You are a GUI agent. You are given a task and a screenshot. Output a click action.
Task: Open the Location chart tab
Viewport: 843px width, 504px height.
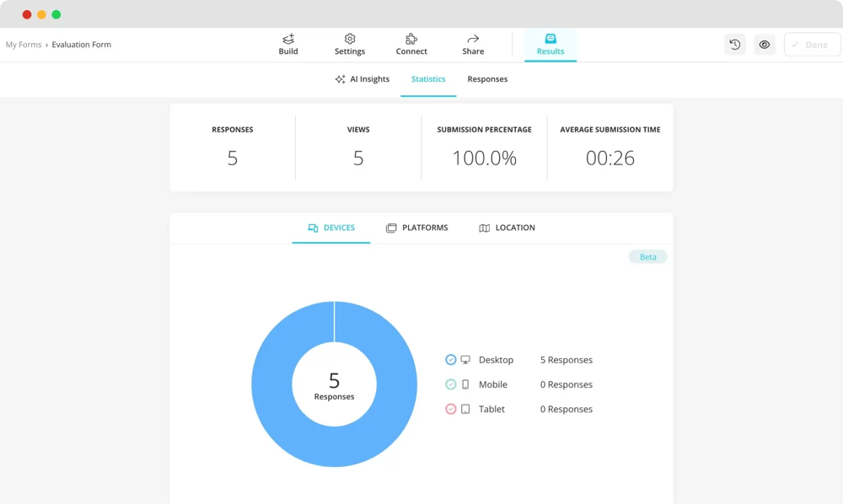507,228
